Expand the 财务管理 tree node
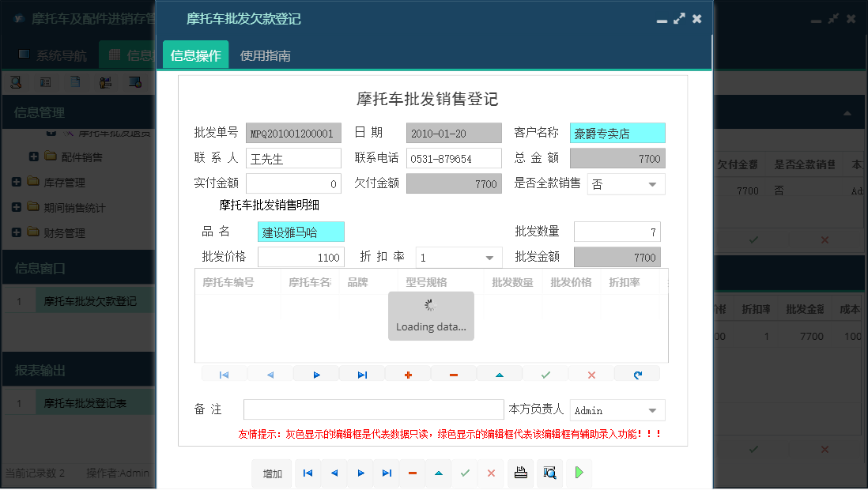The width and height of the screenshot is (868, 494). pos(17,232)
